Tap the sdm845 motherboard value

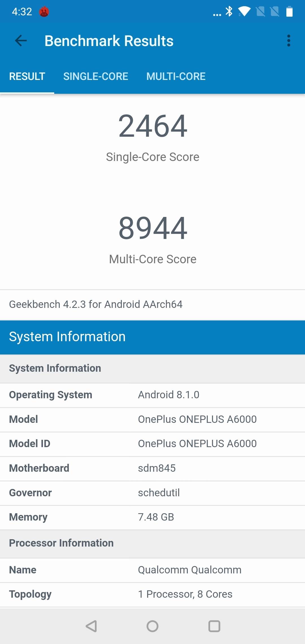[x=157, y=468]
